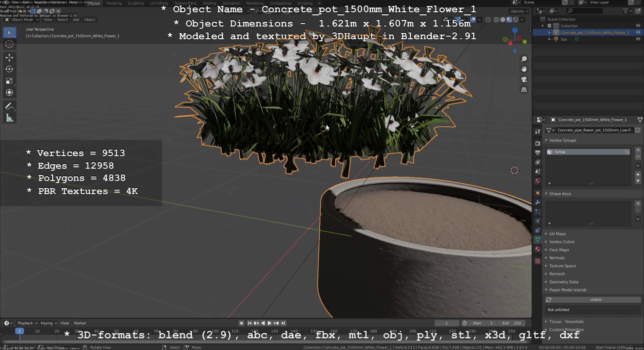Click the pan hand viewport button

point(524,69)
